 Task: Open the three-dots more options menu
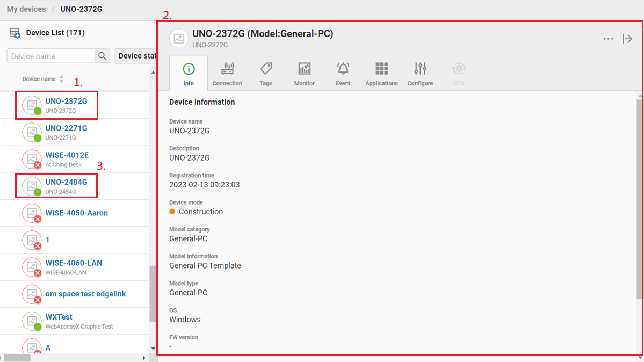(x=608, y=39)
